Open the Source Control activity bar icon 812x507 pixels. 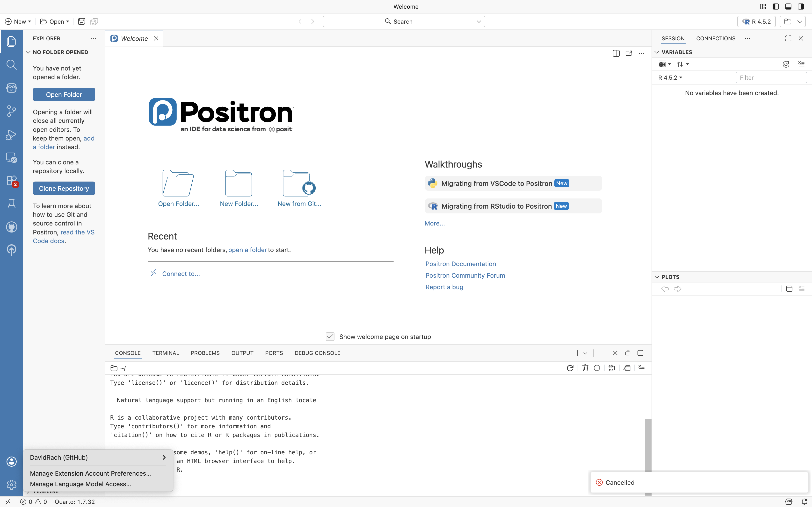[11, 111]
